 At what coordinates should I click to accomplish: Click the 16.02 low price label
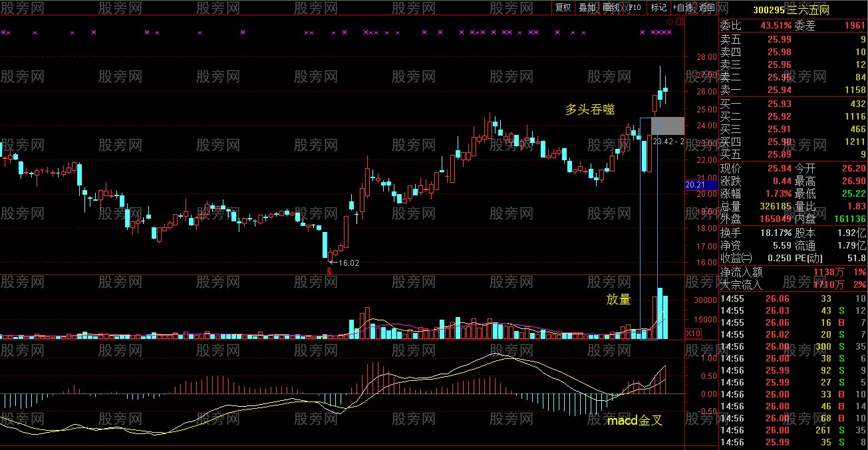tap(349, 263)
